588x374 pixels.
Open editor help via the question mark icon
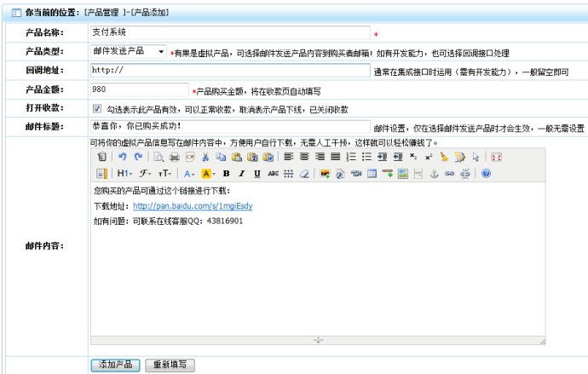click(486, 173)
